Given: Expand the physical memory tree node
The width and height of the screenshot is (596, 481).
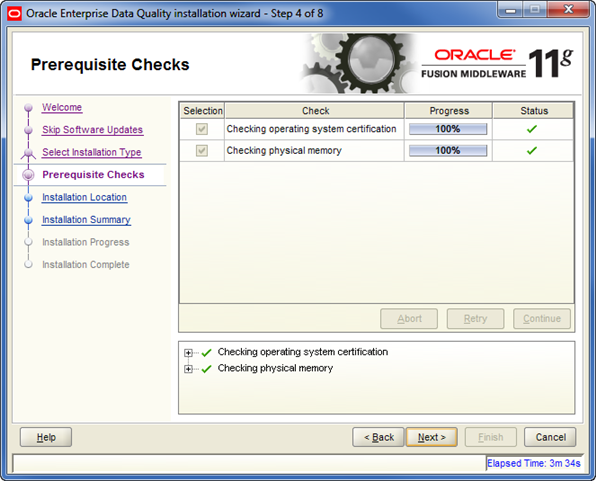Looking at the screenshot, I should (188, 369).
